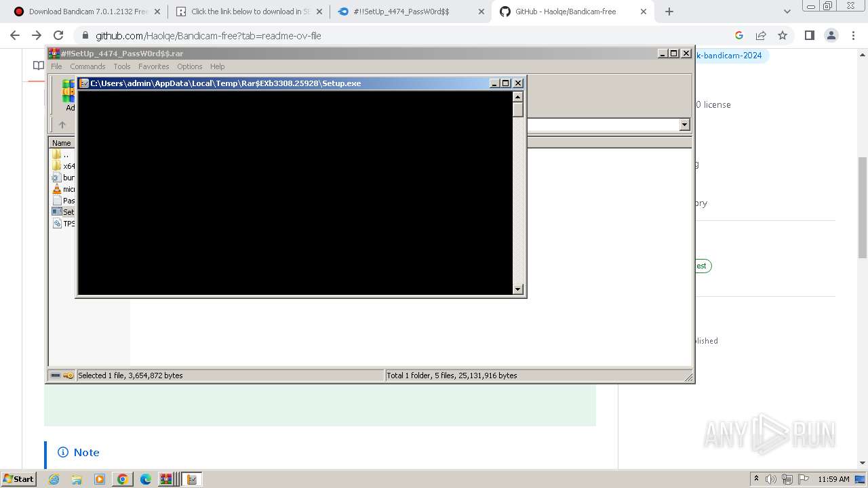Reload the GitHub page
The width and height of the screenshot is (868, 488).
(58, 35)
